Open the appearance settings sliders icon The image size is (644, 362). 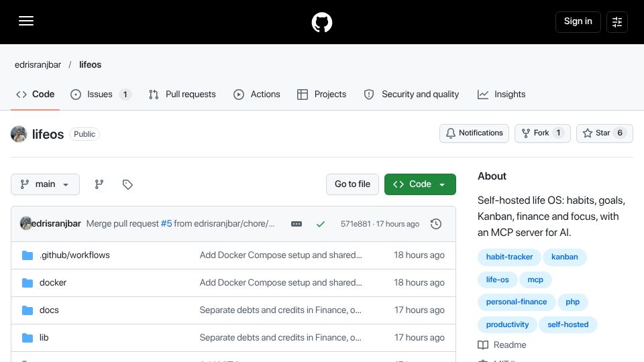[x=617, y=21]
